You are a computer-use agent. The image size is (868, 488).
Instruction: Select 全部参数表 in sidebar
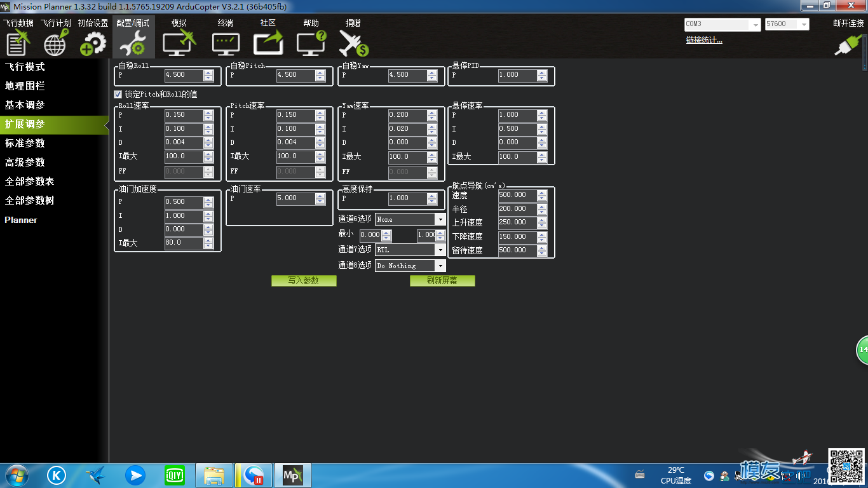(29, 181)
